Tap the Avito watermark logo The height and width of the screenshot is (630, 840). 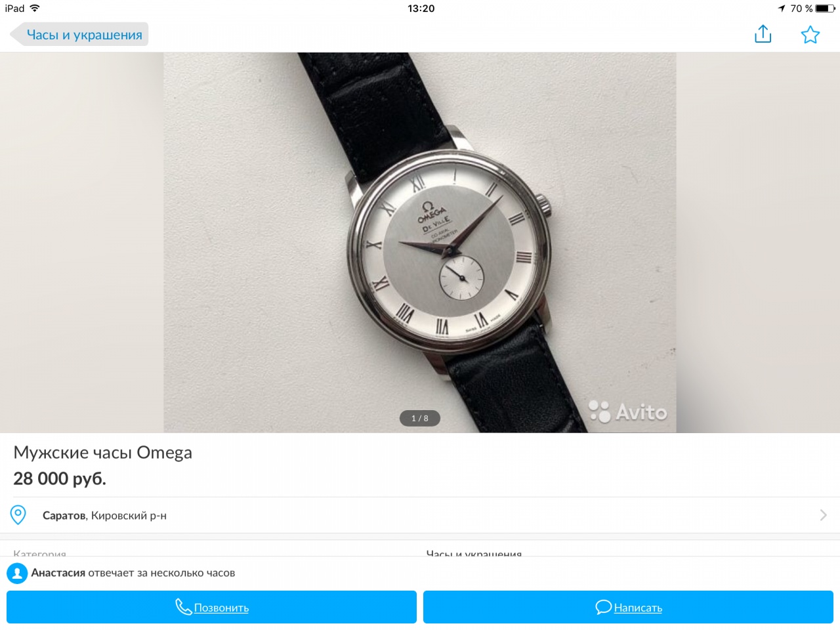[628, 412]
